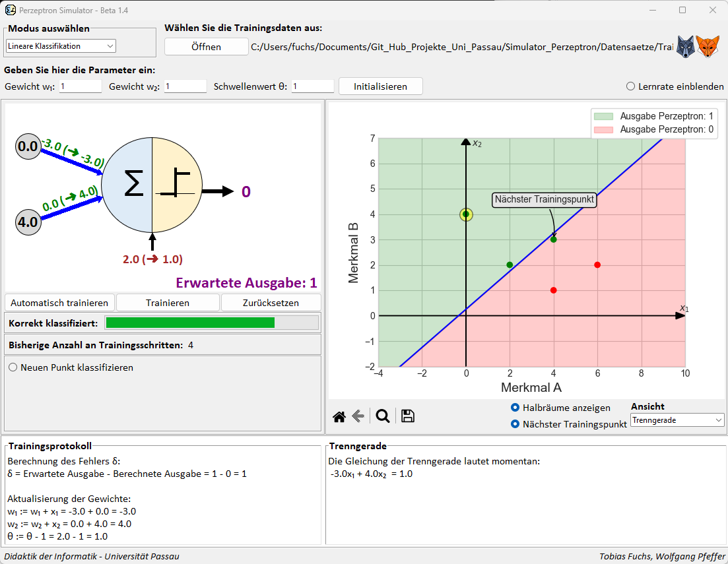Click the Home icon in plot toolbar
This screenshot has width=728, height=564.
point(339,416)
